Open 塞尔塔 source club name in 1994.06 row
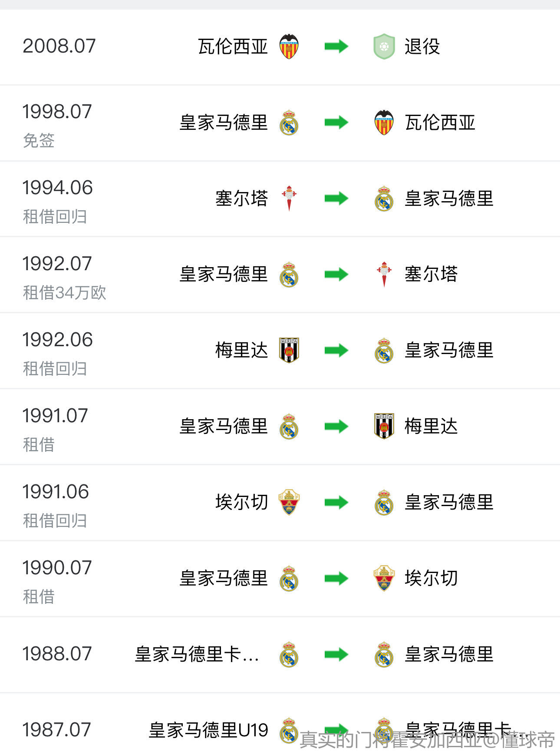 click(242, 199)
